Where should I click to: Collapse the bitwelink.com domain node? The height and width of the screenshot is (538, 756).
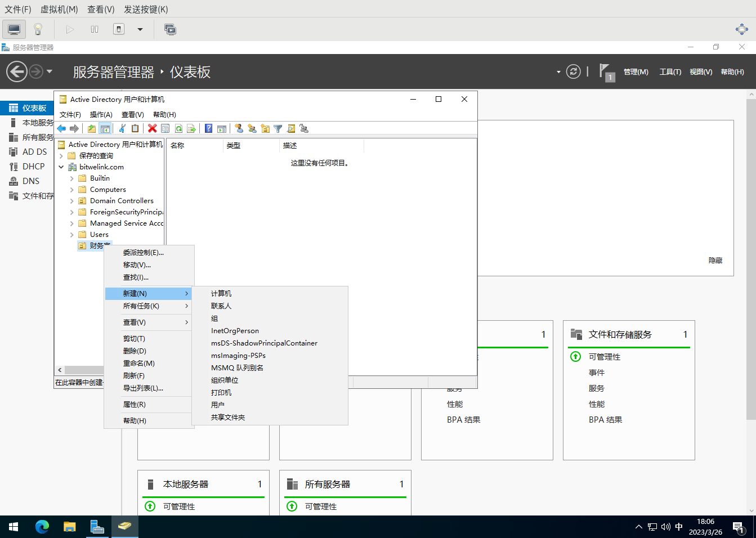pos(61,167)
